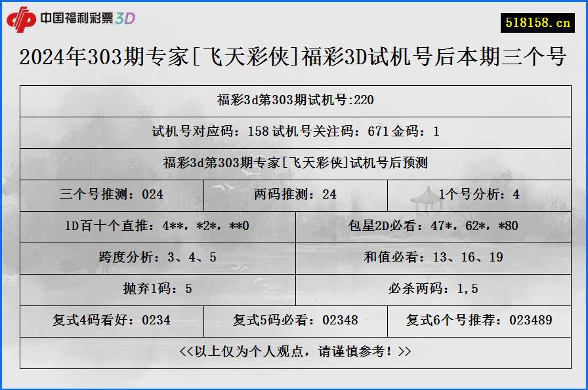Select the 试机号:220 header row

294,99
